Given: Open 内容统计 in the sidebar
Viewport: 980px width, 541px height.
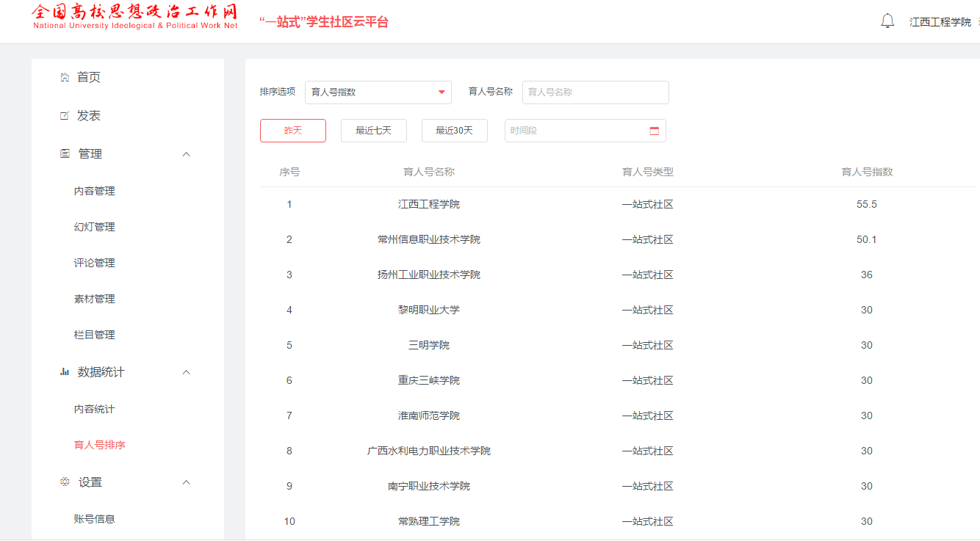Looking at the screenshot, I should coord(95,409).
